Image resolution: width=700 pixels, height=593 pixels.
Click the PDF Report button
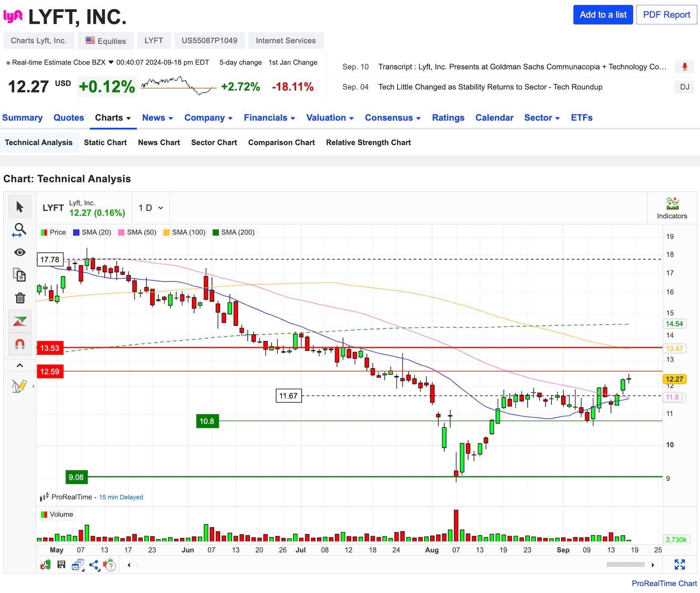point(667,15)
